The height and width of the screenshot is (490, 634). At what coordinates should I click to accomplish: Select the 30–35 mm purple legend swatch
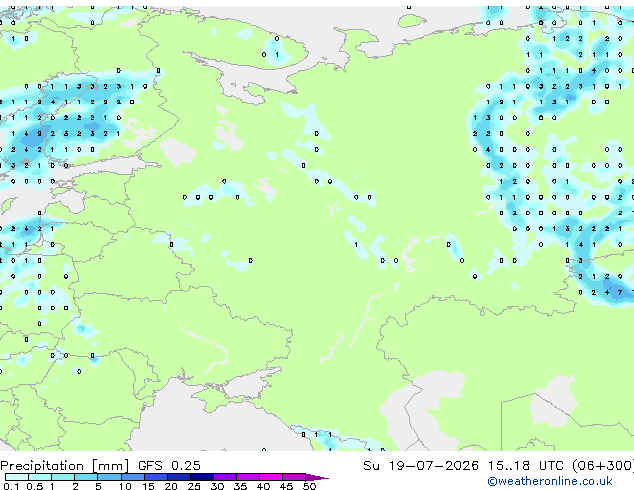click(x=225, y=477)
